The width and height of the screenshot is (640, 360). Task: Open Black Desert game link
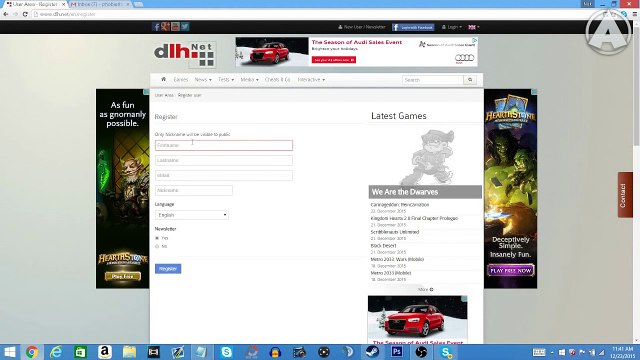point(383,246)
